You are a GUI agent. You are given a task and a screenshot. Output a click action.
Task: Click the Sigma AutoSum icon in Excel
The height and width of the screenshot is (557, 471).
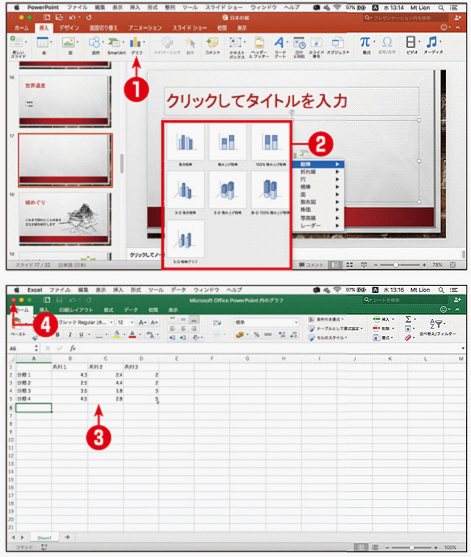click(x=408, y=319)
